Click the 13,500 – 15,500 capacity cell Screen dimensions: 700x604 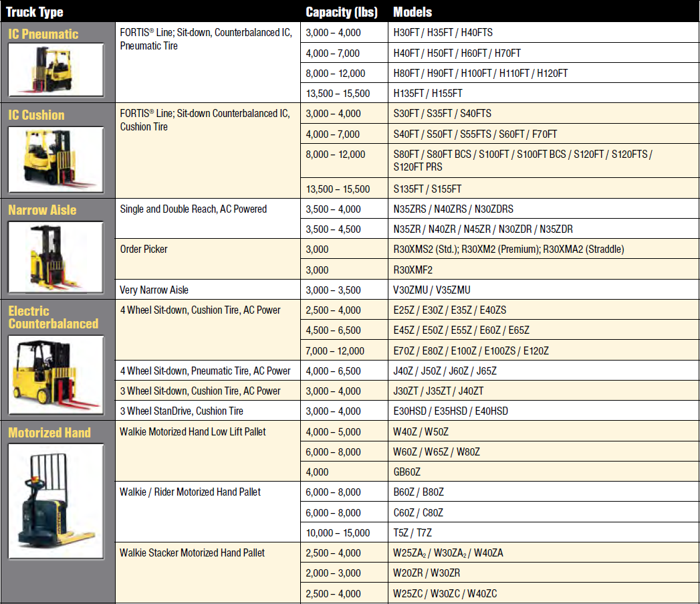pos(338,93)
